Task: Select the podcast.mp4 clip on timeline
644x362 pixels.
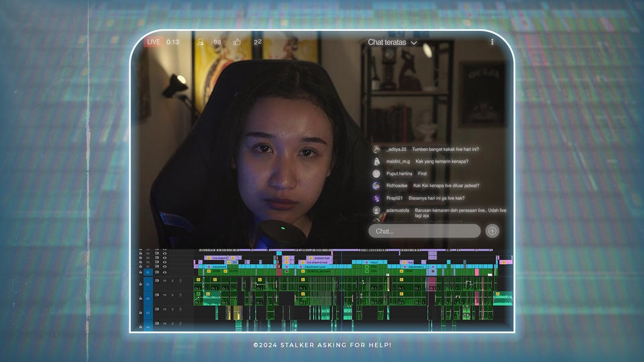Action: click(319, 257)
